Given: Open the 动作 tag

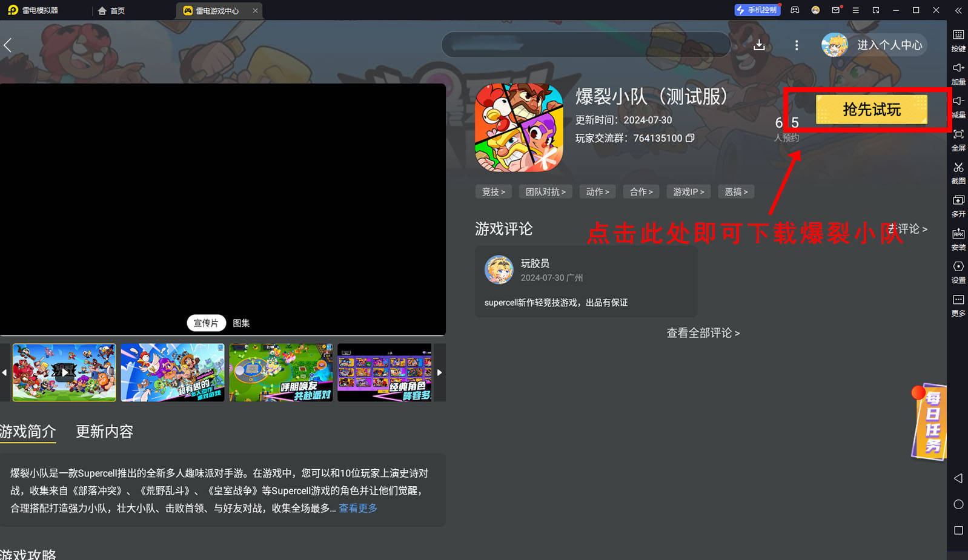Looking at the screenshot, I should [x=598, y=192].
